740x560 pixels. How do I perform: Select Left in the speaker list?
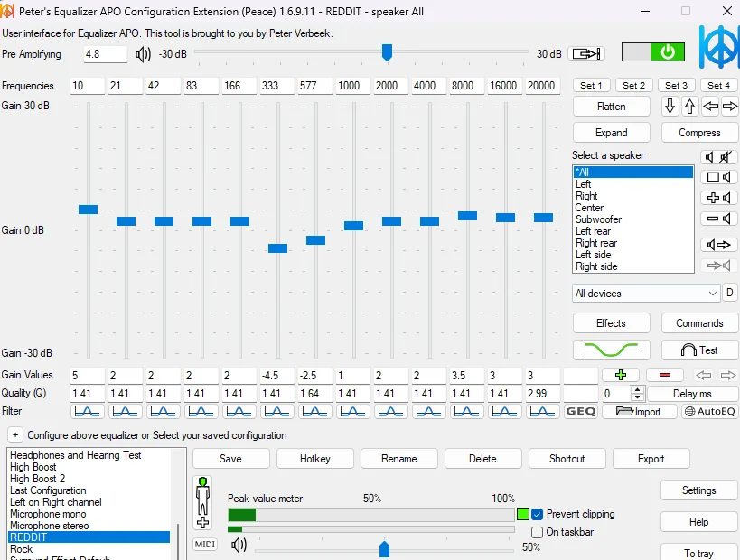632,184
